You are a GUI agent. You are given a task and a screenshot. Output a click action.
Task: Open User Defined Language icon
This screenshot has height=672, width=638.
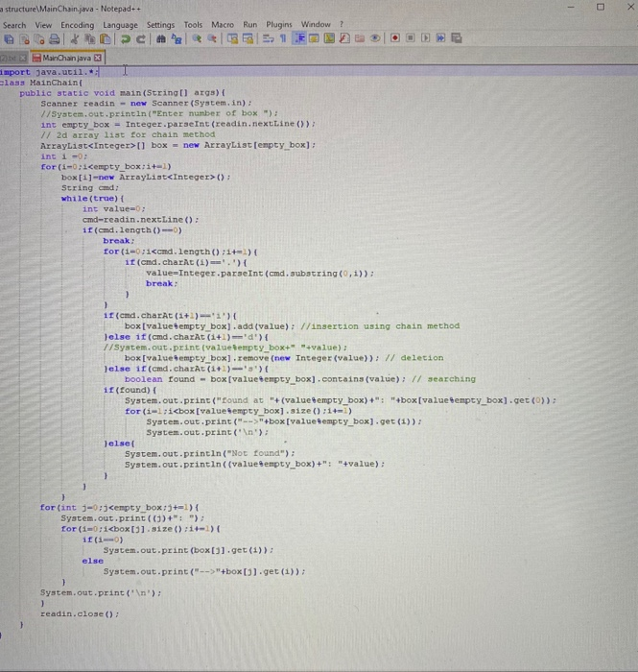(x=314, y=38)
